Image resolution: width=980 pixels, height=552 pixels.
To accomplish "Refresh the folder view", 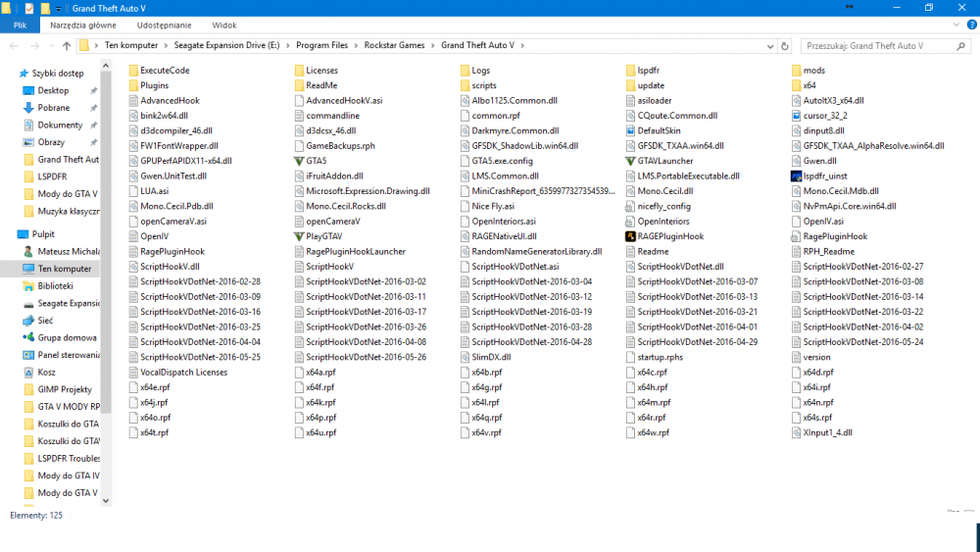I will 784,46.
